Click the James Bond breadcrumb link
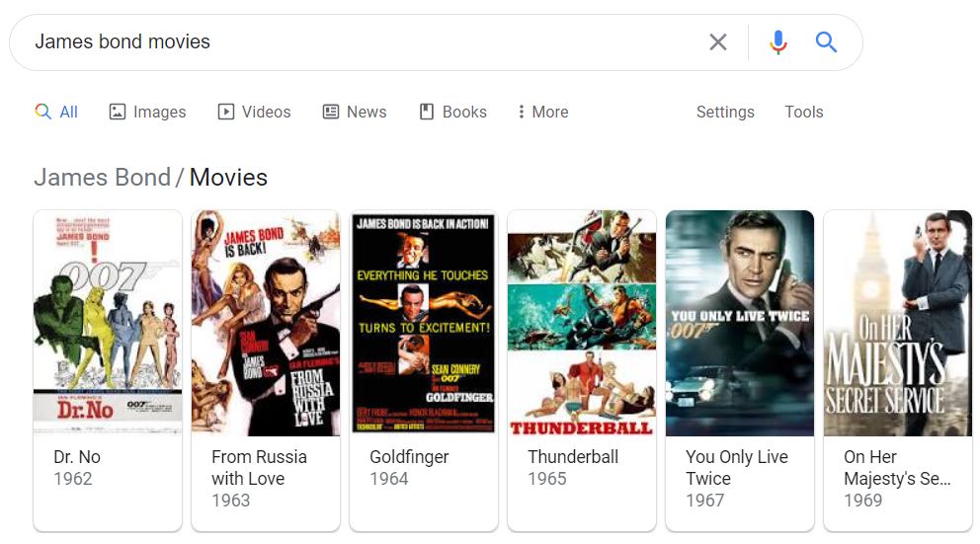Screen dimensions: 980x544 tap(102, 178)
